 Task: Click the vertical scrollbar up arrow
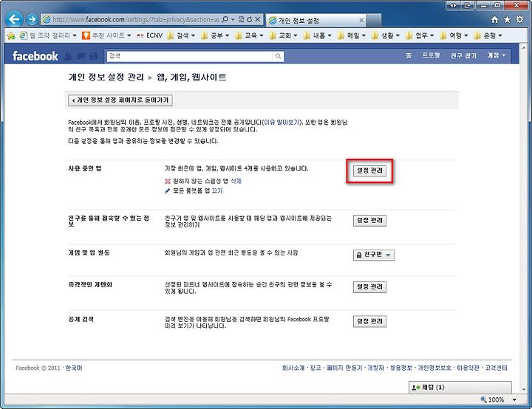click(x=525, y=49)
